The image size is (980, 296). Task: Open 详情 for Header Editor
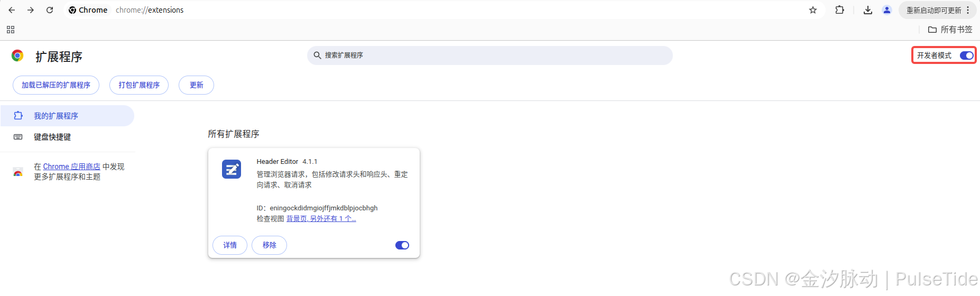[230, 245]
